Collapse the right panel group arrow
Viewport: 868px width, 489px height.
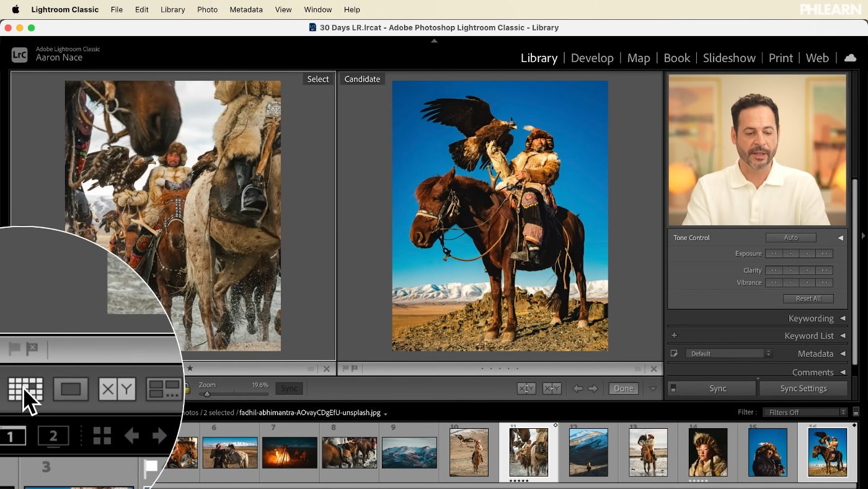[x=863, y=236]
